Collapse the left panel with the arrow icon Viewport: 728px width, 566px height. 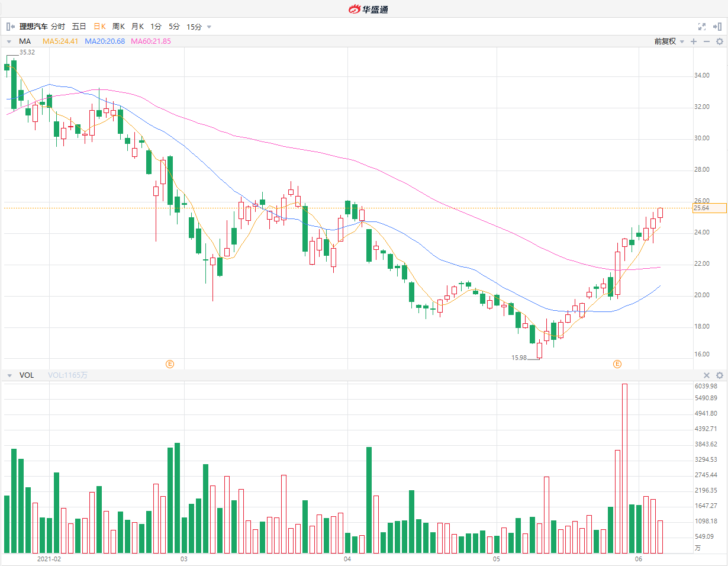[10, 27]
